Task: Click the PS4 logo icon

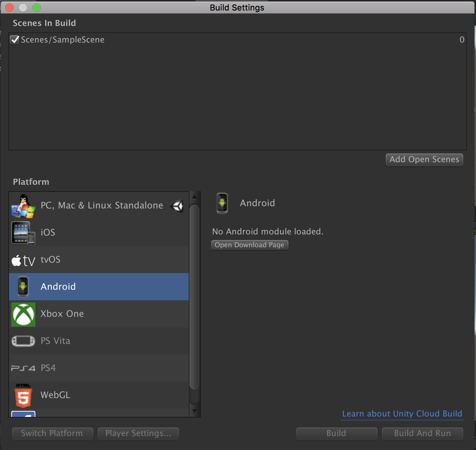Action: pos(23,368)
